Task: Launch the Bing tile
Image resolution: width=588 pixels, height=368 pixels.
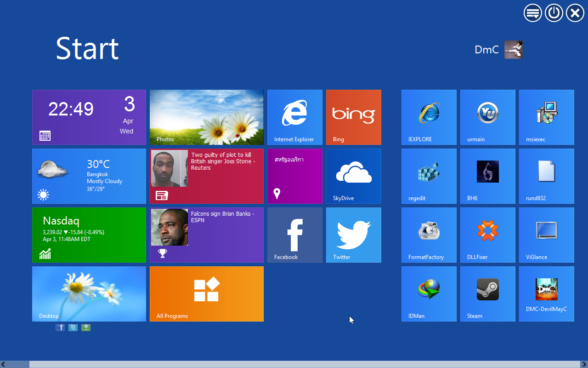Action: (354, 117)
